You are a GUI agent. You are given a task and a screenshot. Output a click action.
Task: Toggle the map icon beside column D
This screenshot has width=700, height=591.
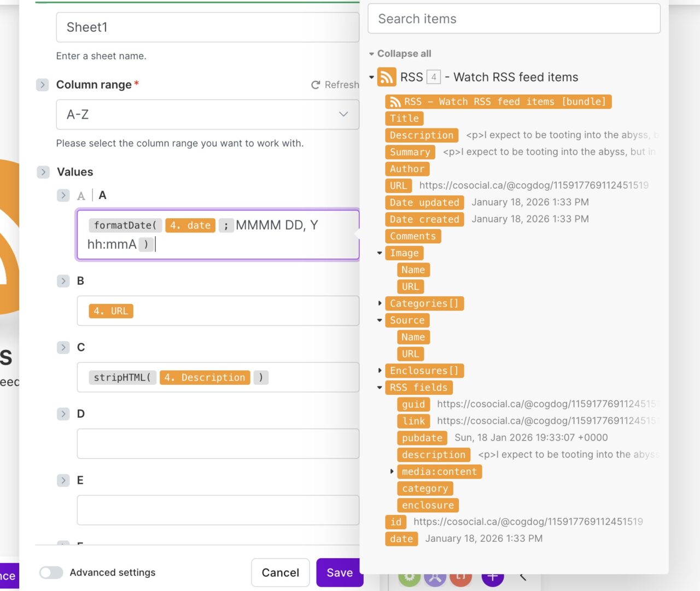click(x=63, y=414)
